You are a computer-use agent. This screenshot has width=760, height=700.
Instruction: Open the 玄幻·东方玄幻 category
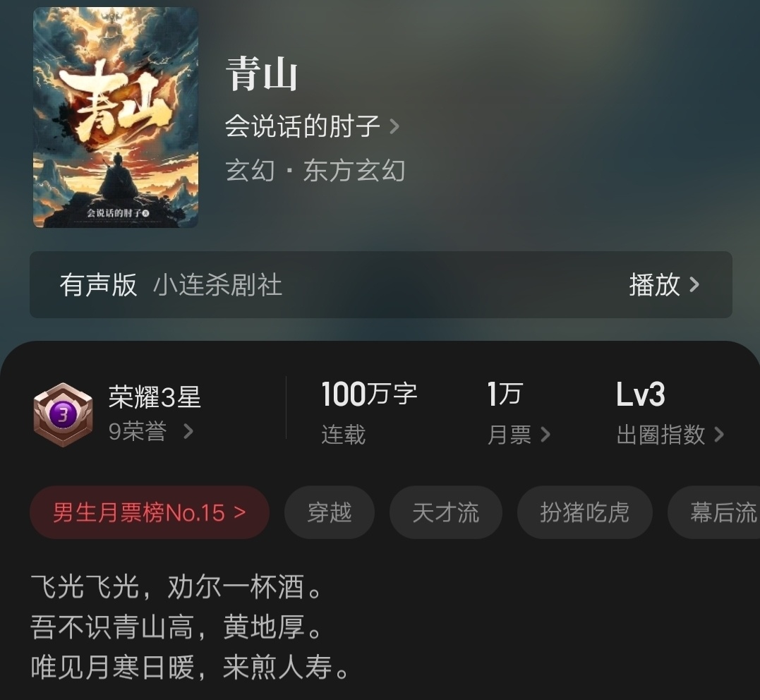pos(315,171)
